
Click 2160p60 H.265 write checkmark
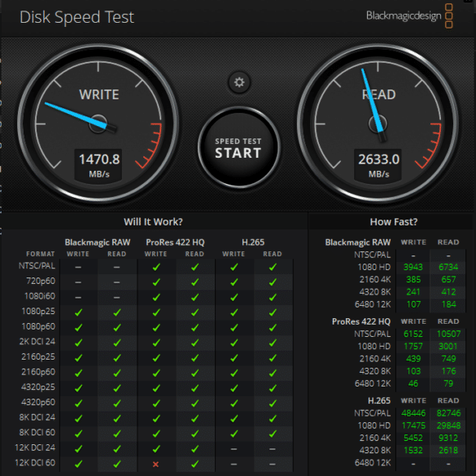[x=234, y=373]
